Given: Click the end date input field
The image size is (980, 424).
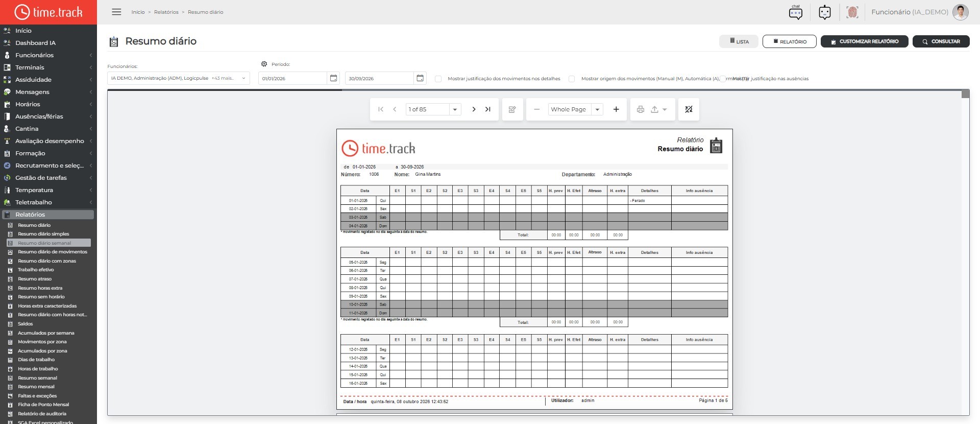Looking at the screenshot, I should (x=379, y=78).
